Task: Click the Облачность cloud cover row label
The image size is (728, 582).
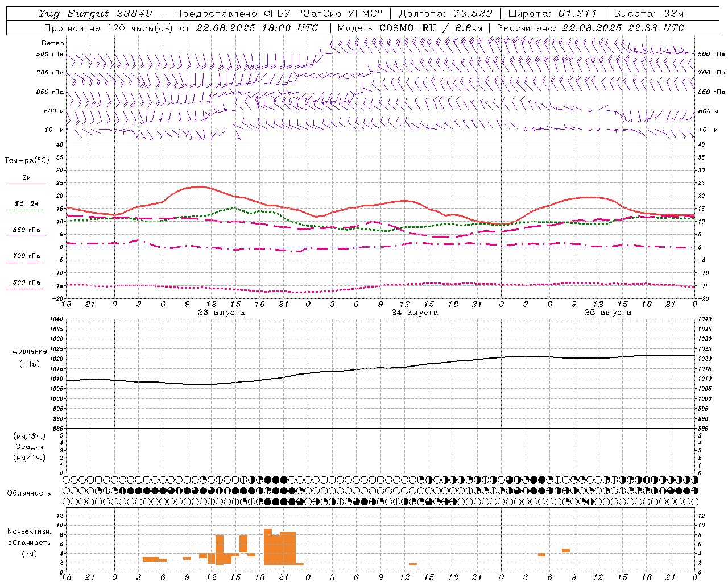Action: [29, 493]
